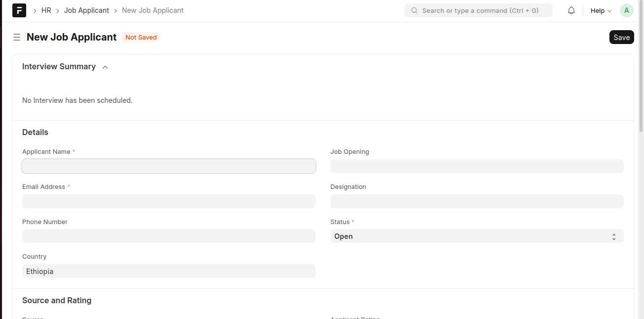This screenshot has height=319, width=644.
Task: Click the Country field containing Ethiopia
Action: 169,271
